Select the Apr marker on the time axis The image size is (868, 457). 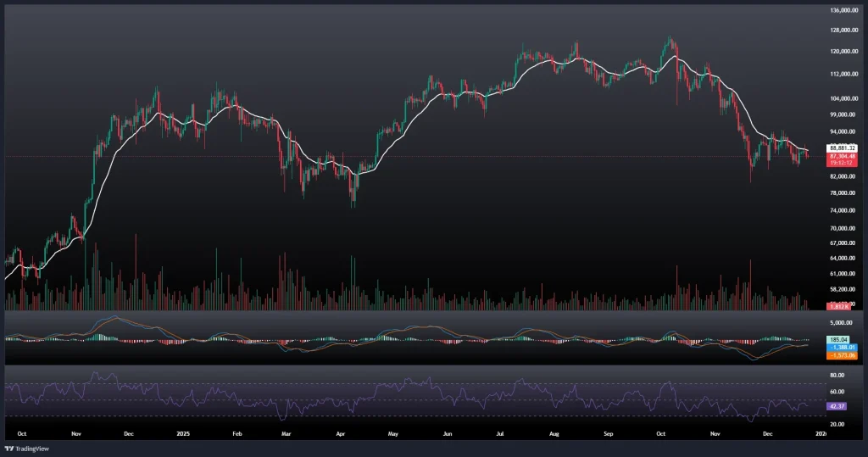(341, 433)
